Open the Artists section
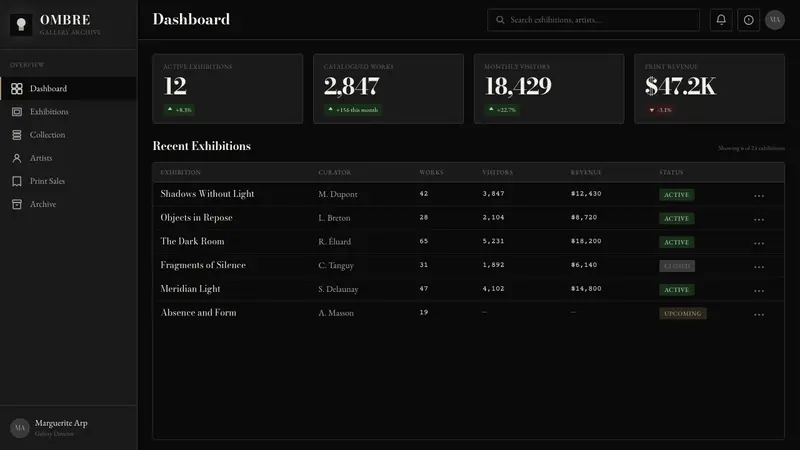 68,158
